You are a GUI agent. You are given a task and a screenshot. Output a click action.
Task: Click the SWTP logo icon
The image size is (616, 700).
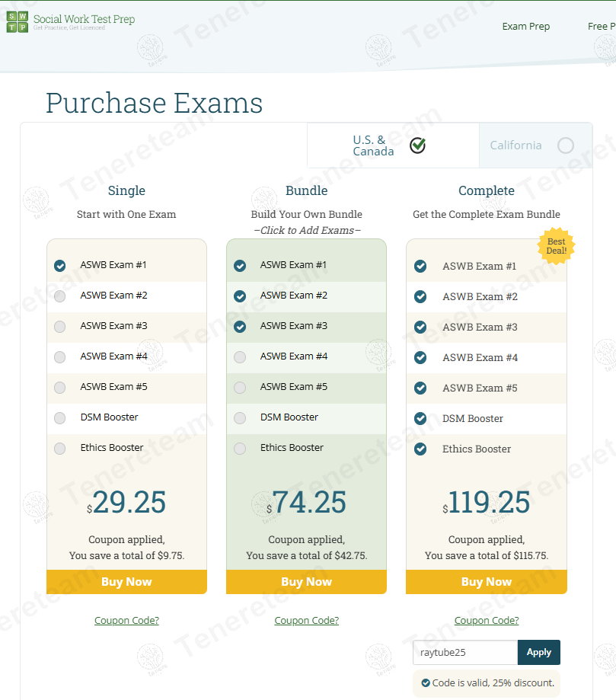(17, 22)
